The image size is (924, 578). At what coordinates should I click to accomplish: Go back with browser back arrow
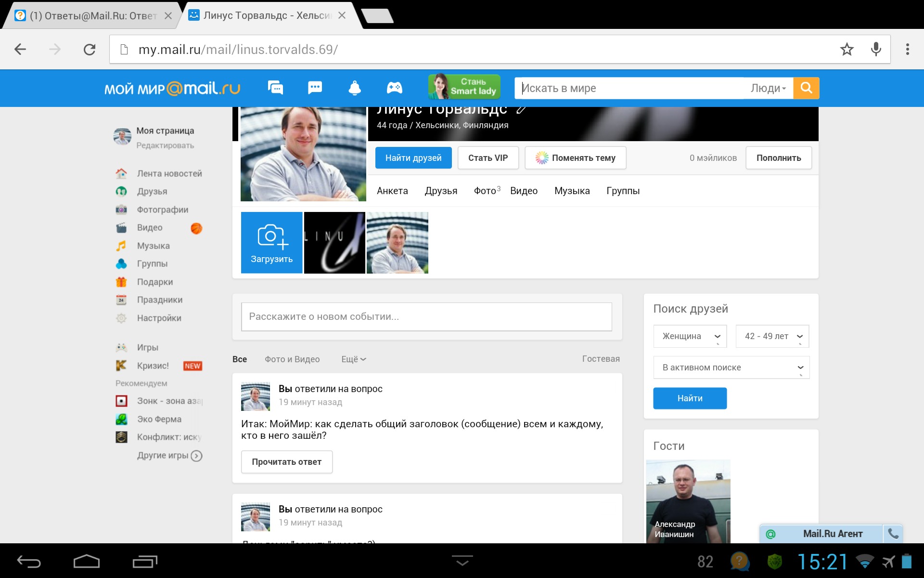pyautogui.click(x=20, y=49)
